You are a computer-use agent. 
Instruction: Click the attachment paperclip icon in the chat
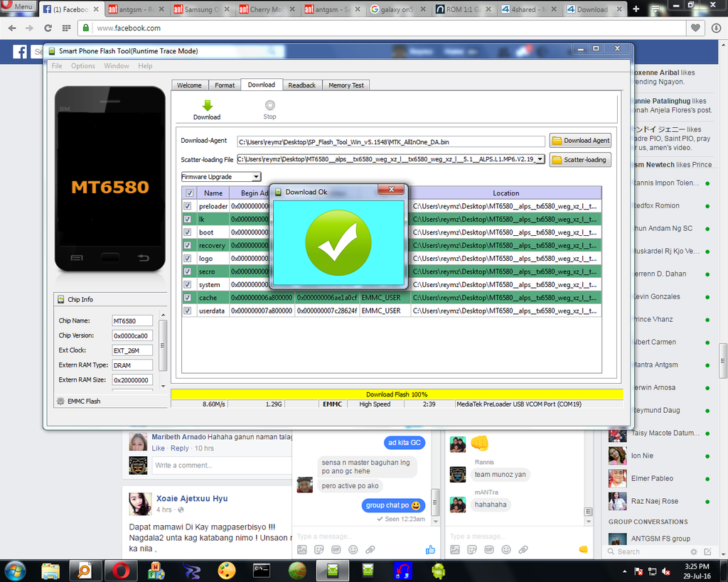pyautogui.click(x=370, y=549)
